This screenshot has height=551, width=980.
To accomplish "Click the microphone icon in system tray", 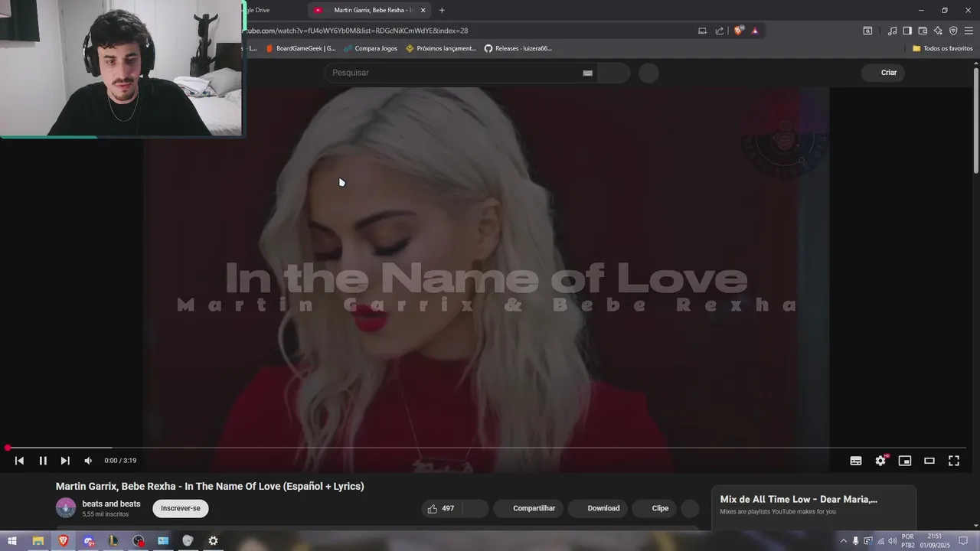I will [x=856, y=541].
